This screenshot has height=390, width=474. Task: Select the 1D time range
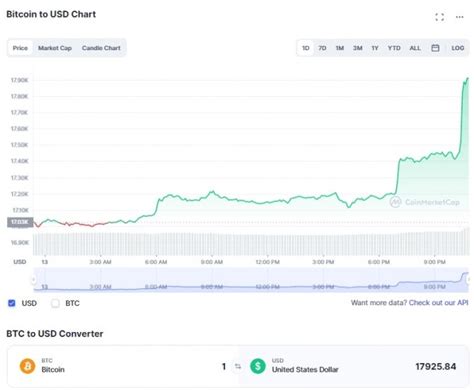tap(305, 48)
